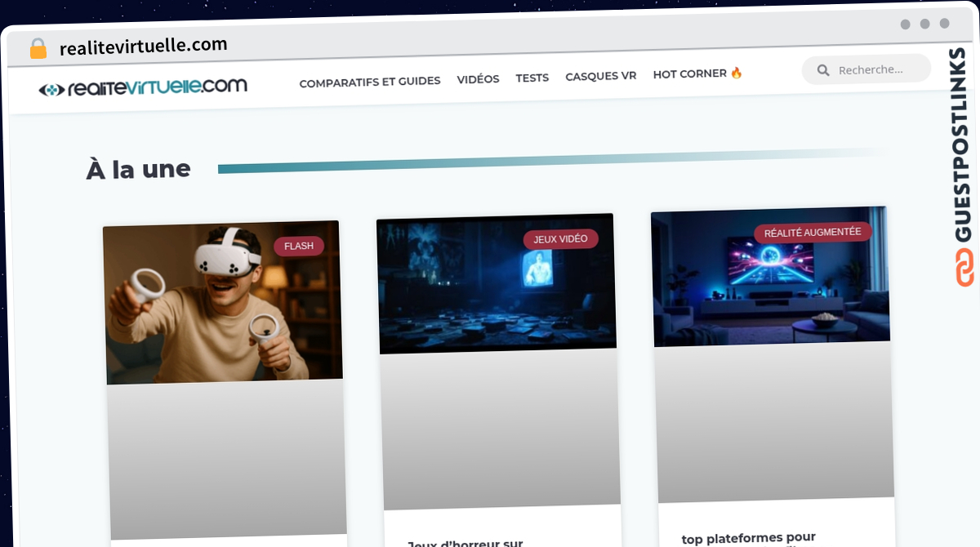
Task: Click the Recherche search field
Action: (x=866, y=69)
